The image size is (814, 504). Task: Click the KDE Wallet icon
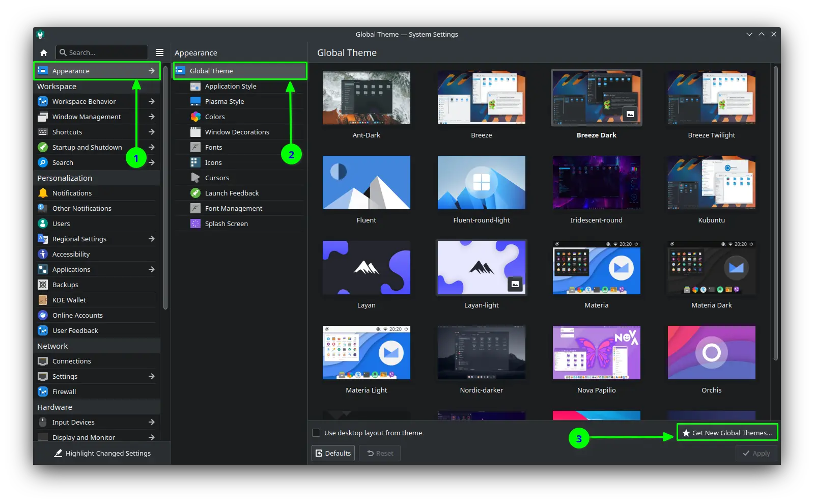click(43, 300)
